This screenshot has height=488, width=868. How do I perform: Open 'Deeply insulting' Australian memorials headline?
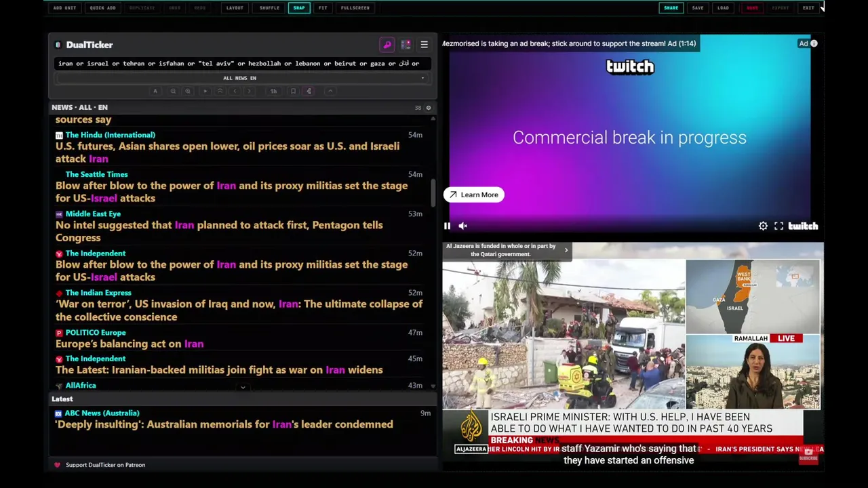[x=224, y=425]
